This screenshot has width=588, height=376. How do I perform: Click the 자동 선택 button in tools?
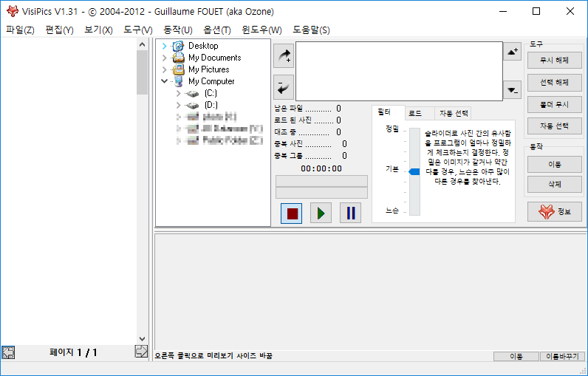click(554, 126)
